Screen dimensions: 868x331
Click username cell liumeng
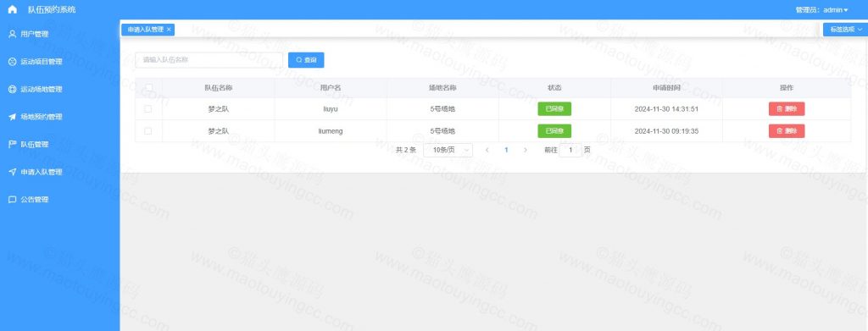(x=331, y=131)
